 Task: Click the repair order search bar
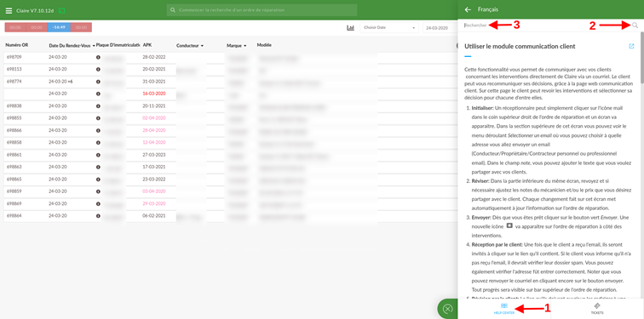pos(262,10)
